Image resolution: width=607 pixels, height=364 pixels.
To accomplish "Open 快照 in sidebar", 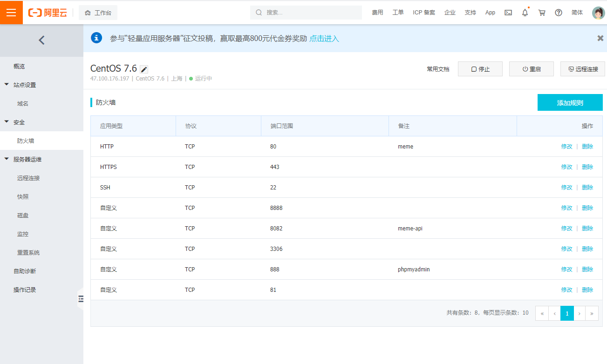I will (x=23, y=196).
